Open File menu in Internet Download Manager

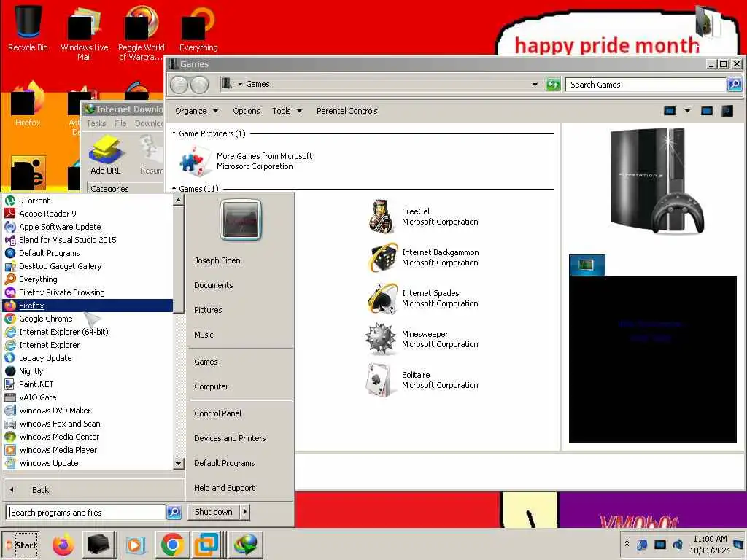click(x=120, y=123)
